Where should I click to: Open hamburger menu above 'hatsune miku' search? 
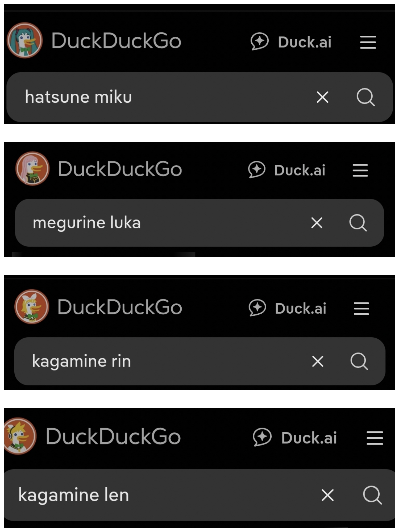point(368,42)
